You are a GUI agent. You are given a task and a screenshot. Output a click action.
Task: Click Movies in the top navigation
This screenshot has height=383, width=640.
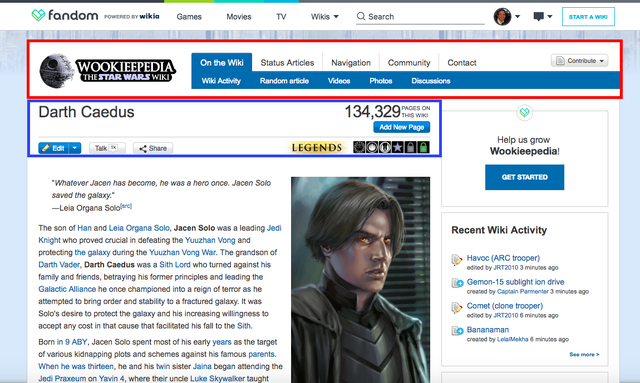(x=239, y=17)
